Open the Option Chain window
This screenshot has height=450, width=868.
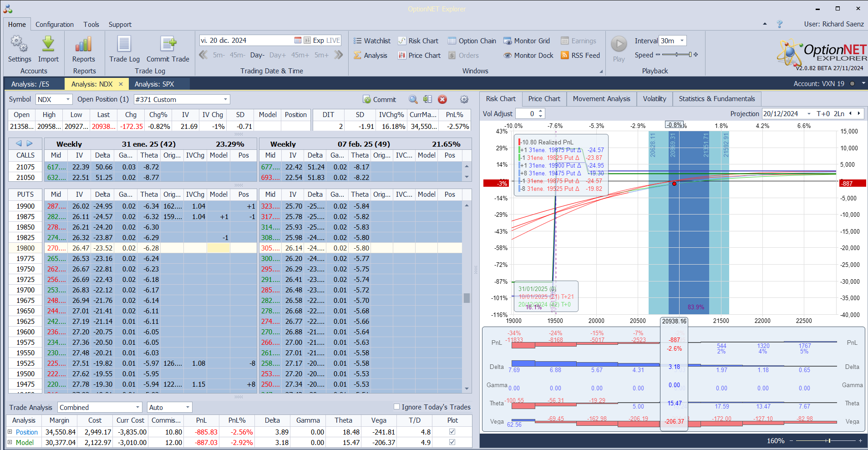tap(472, 41)
